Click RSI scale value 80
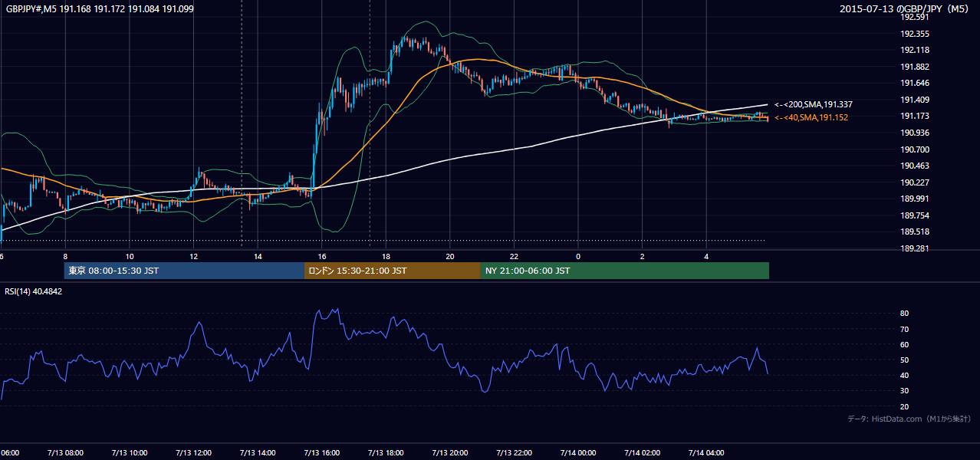The image size is (980, 460). pos(904,314)
